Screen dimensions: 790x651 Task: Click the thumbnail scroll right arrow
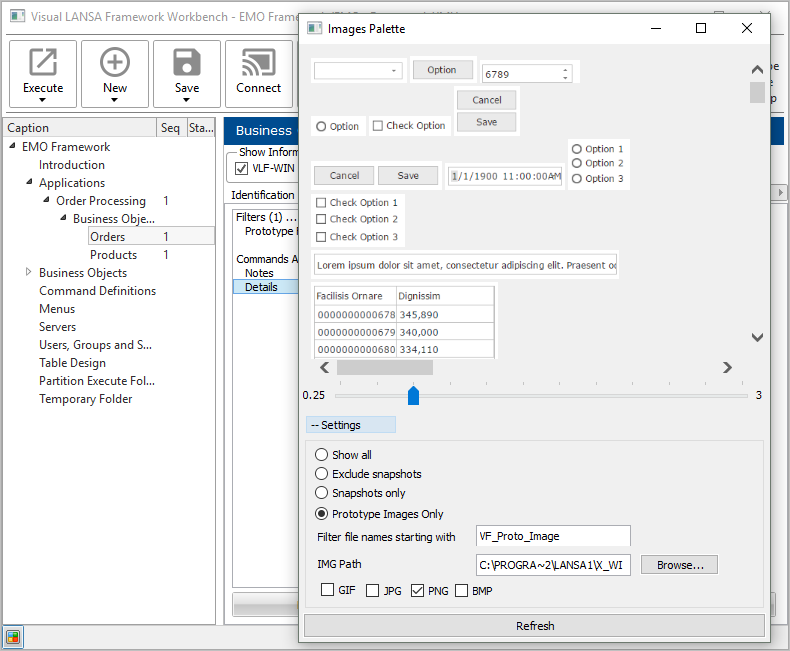[x=727, y=368]
